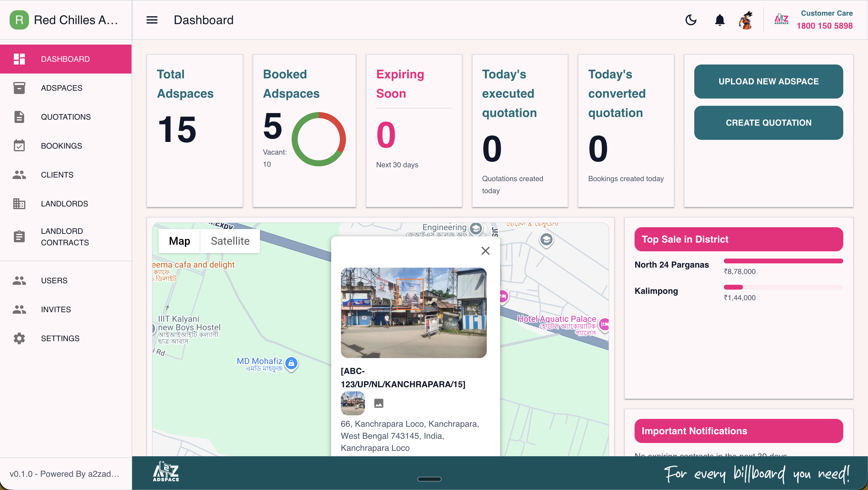
Task: Click the small image placeholder icon
Action: 379,403
